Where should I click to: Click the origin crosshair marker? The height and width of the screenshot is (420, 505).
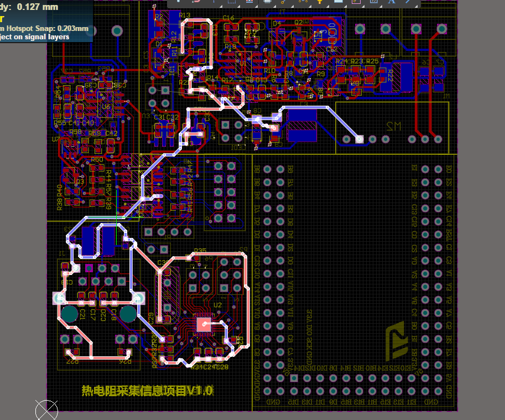tap(47, 409)
